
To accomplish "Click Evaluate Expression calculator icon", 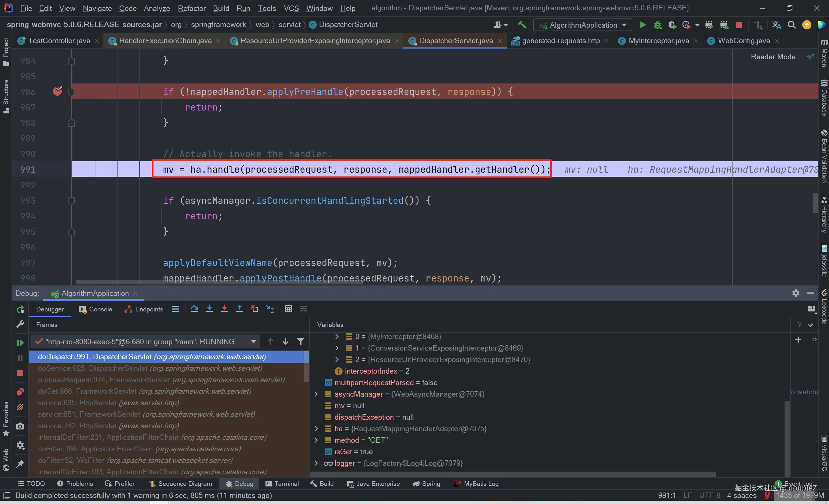I will coord(288,309).
